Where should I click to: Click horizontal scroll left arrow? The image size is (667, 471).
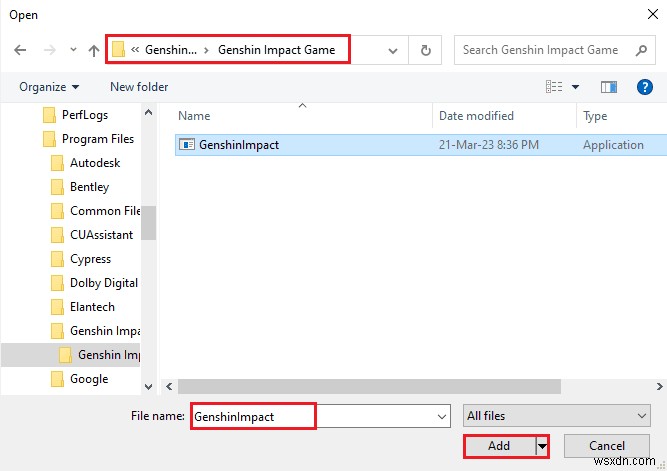pyautogui.click(x=169, y=386)
